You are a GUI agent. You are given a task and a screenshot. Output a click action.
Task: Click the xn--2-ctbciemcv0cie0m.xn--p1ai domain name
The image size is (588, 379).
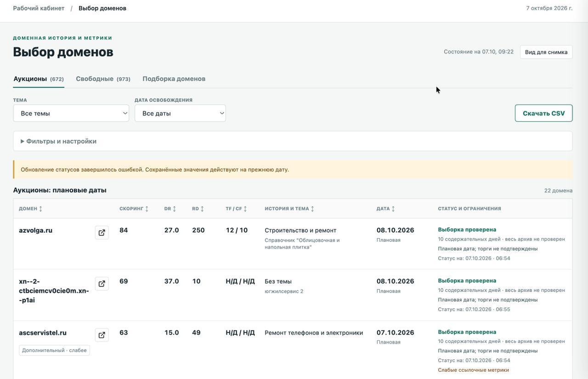54,290
